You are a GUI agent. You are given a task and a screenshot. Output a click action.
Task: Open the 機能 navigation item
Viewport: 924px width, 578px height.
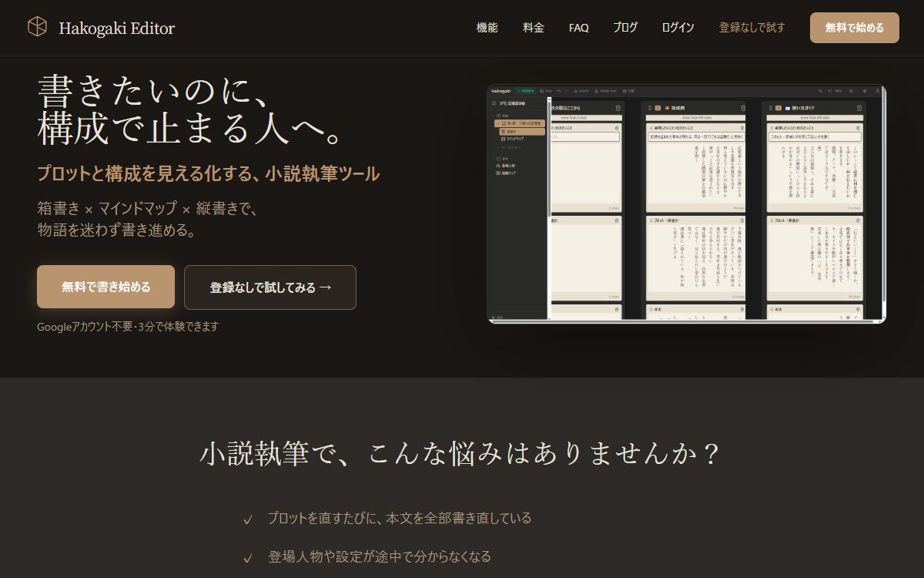click(487, 28)
